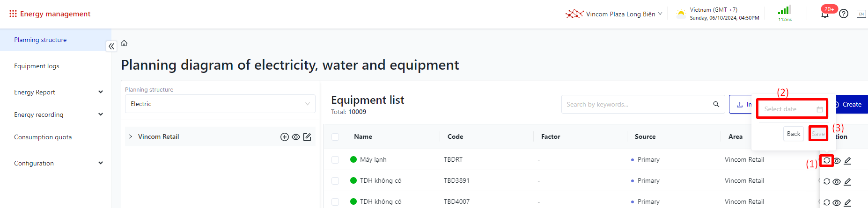Check the select-all header checkbox
Screen dimensions: 868x208
(x=335, y=137)
